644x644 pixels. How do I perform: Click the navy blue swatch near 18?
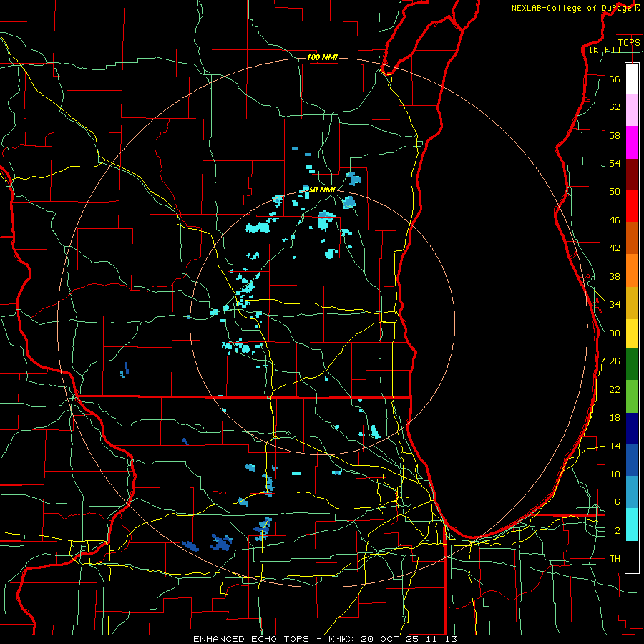632,429
